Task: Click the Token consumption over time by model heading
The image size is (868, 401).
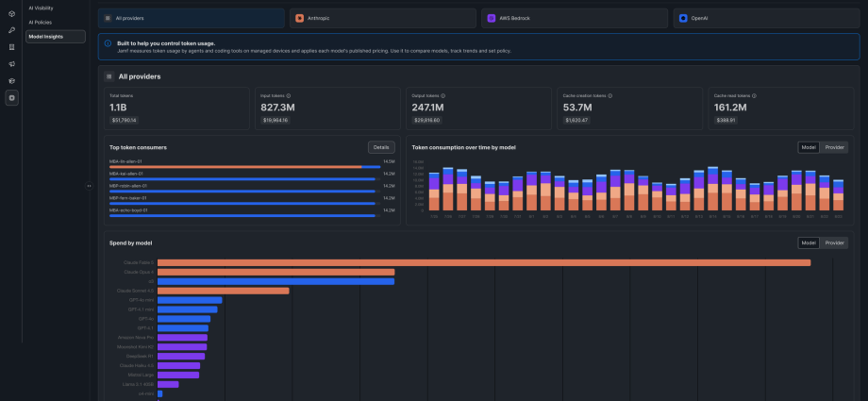Action: (x=464, y=147)
